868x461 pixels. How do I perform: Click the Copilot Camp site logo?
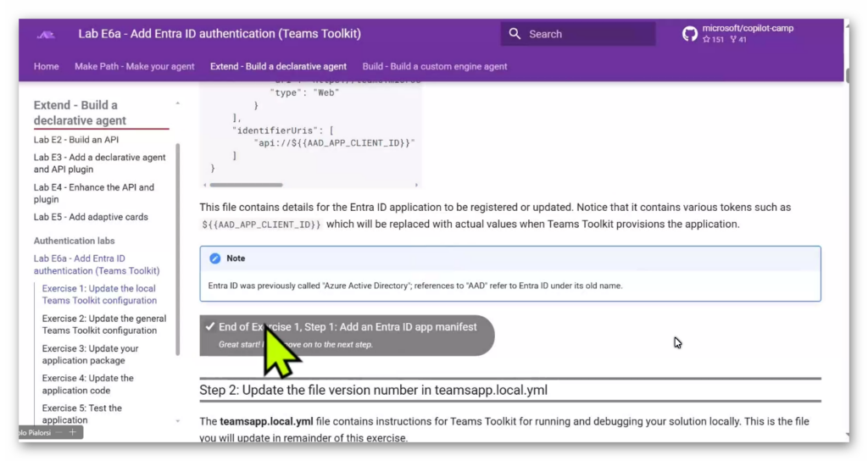click(x=46, y=34)
